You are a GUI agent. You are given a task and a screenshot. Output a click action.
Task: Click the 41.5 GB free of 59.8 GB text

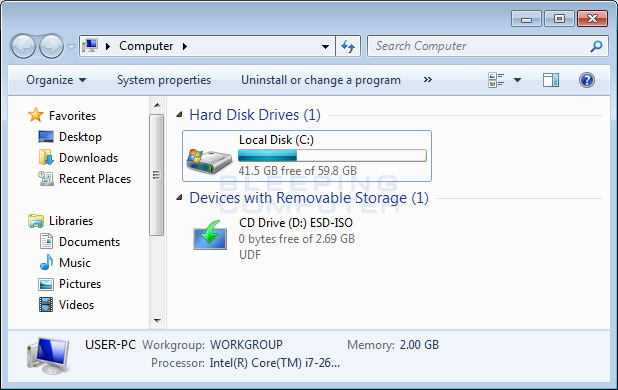298,171
